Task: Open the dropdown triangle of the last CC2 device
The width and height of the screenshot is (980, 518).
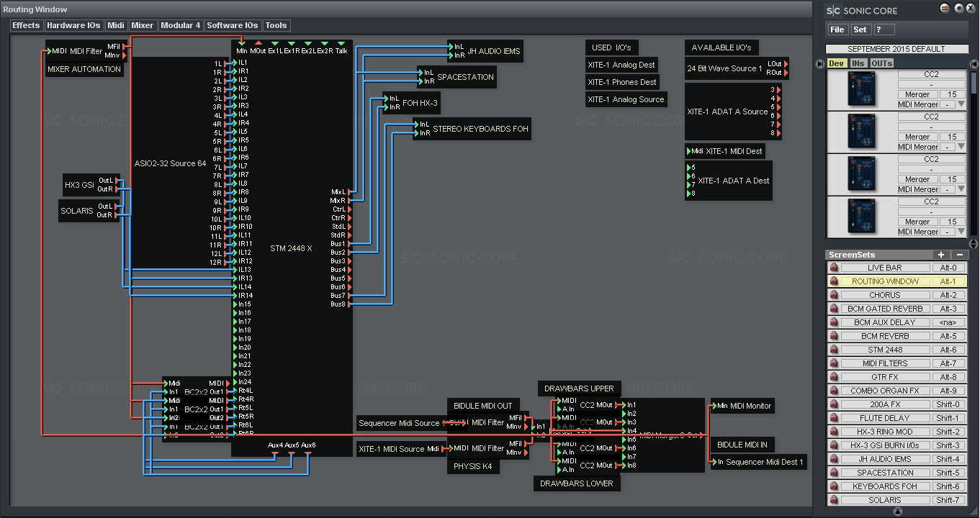Action: coord(961,232)
